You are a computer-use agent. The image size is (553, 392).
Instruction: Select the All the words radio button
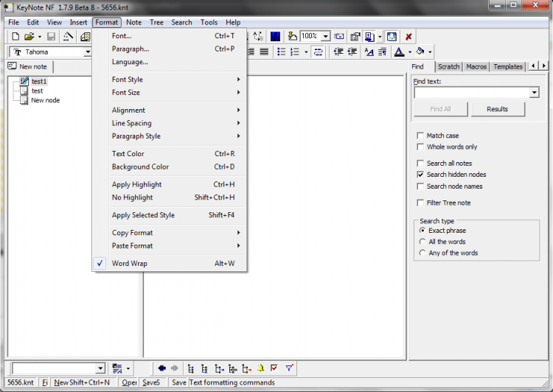tap(422, 242)
